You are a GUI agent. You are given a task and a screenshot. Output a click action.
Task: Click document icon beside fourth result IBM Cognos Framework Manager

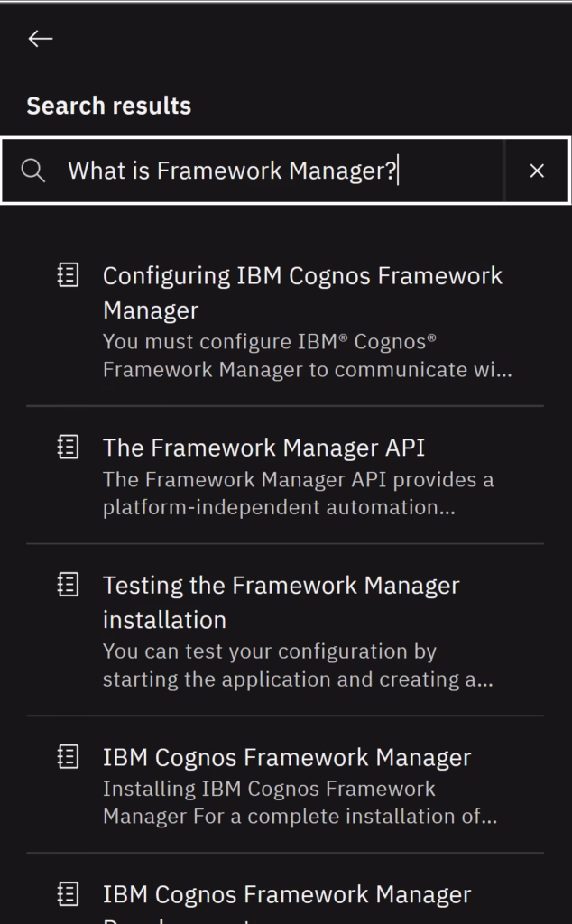[x=68, y=757]
